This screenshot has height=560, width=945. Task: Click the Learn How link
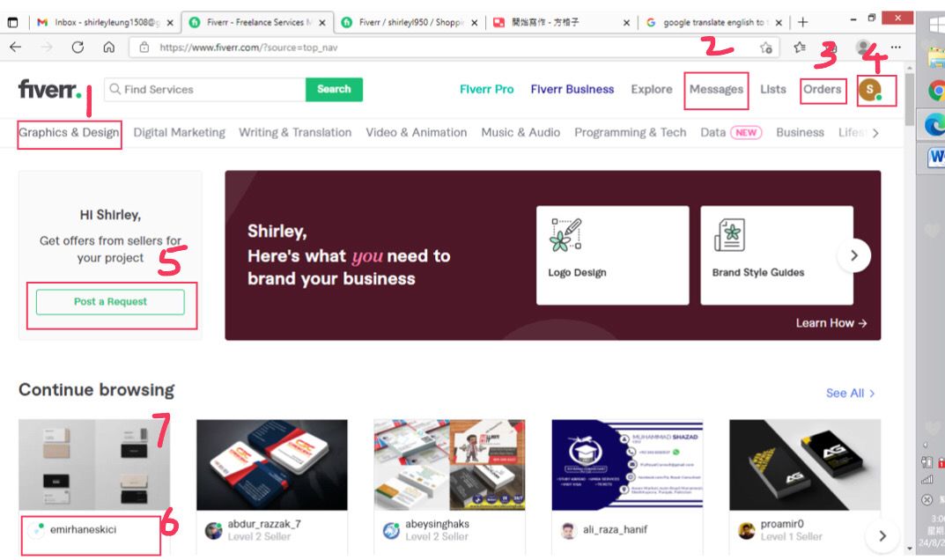tap(831, 323)
